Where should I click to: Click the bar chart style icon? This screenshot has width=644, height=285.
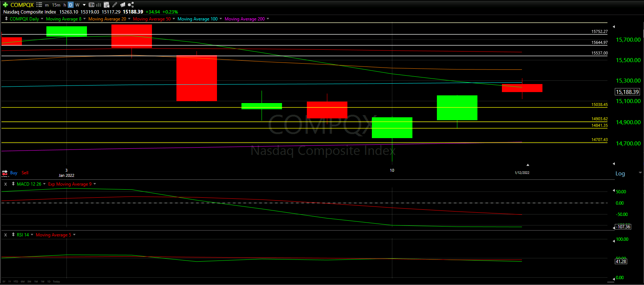pyautogui.click(x=98, y=5)
